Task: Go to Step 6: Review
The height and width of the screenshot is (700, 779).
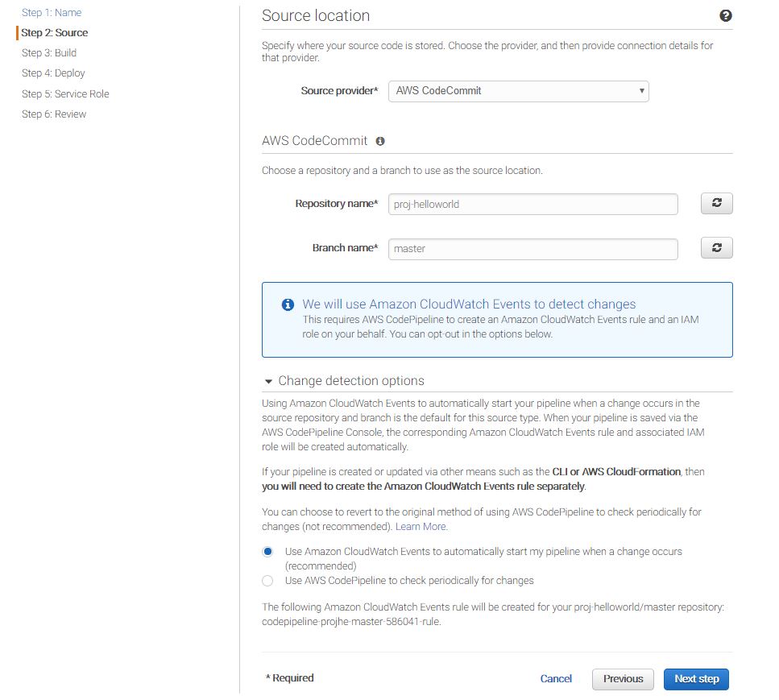Action: (x=54, y=114)
